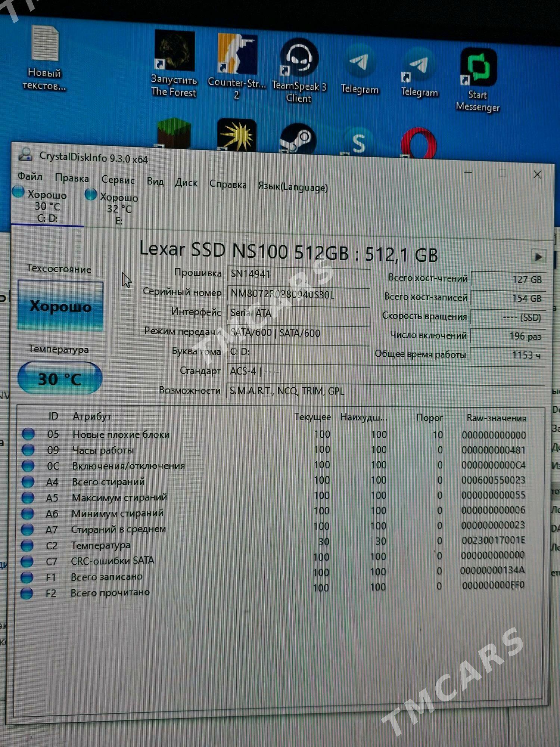Minimize the CrystalDiskInfo window
Viewport: 560px width, 747px height.
point(468,173)
